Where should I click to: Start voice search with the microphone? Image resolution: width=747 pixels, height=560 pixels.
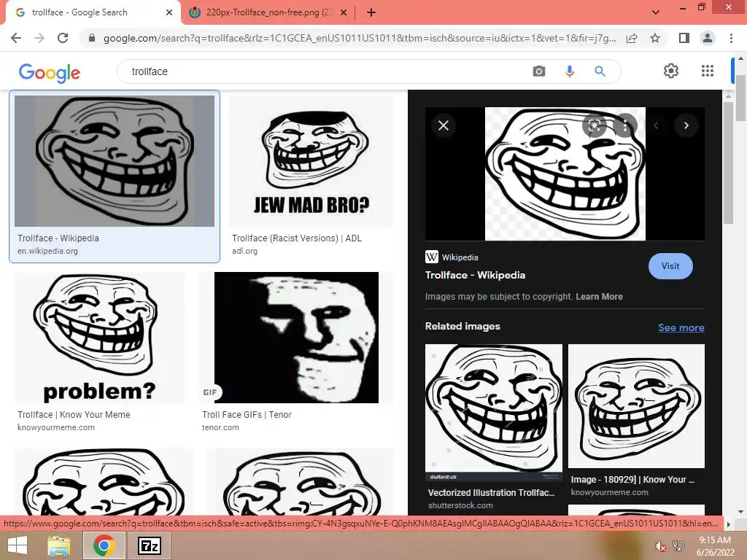tap(569, 71)
